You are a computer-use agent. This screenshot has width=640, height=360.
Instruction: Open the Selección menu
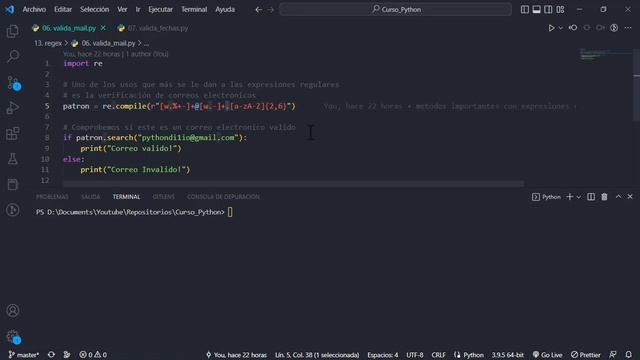pyautogui.click(x=94, y=9)
